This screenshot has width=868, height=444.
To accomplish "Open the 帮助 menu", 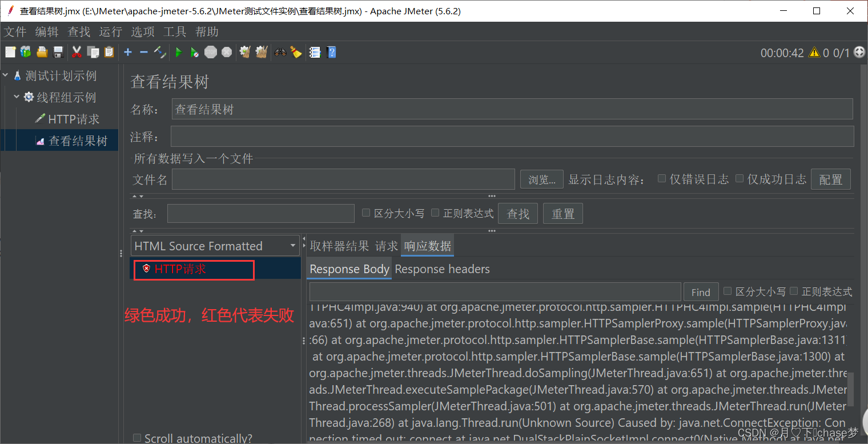I will coord(207,32).
